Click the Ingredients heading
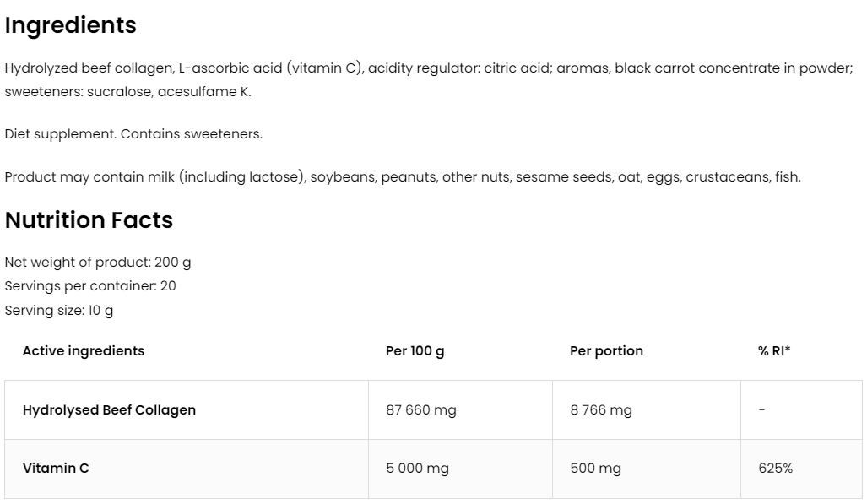Viewport: 867px width, 504px height. pyautogui.click(x=71, y=25)
